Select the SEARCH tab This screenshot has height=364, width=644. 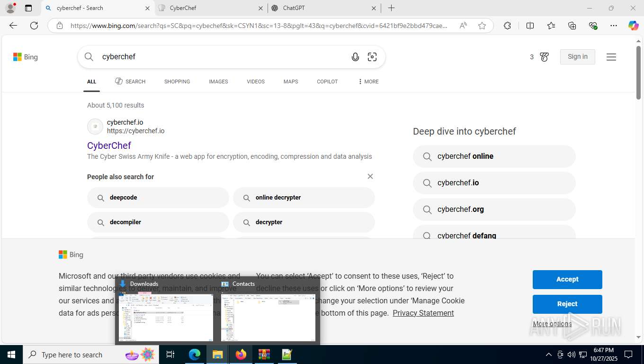130,82
